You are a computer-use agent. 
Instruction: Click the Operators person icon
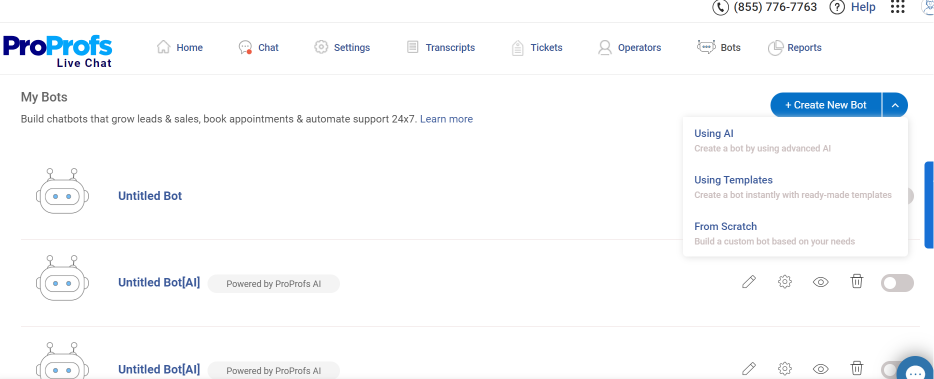(x=605, y=48)
